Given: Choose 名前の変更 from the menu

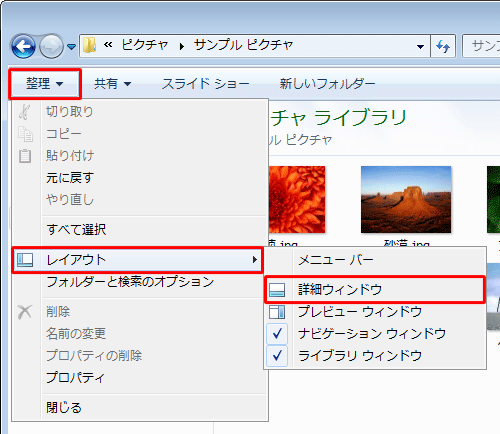Looking at the screenshot, I should (x=140, y=334).
